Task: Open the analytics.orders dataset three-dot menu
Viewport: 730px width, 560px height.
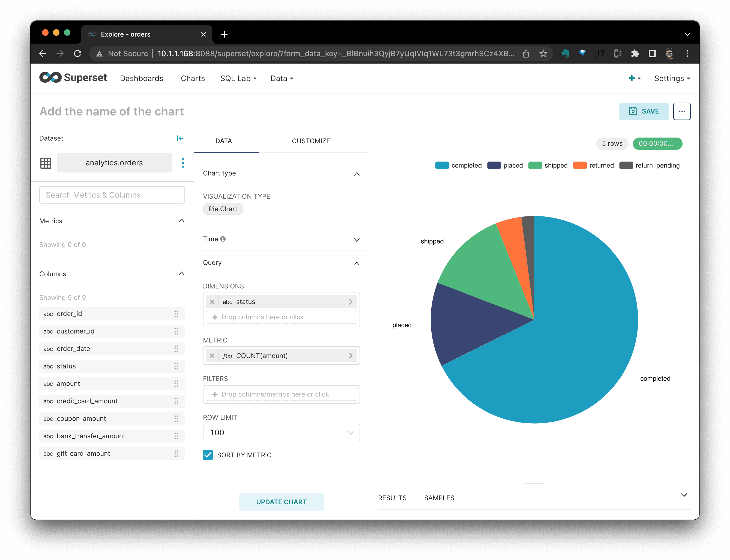Action: point(182,163)
